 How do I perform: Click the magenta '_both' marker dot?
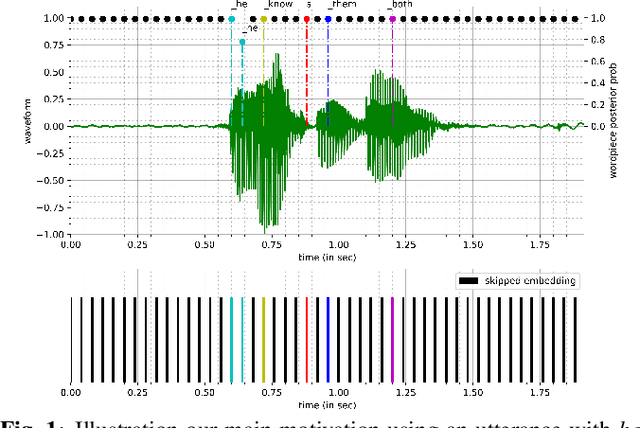(392, 19)
